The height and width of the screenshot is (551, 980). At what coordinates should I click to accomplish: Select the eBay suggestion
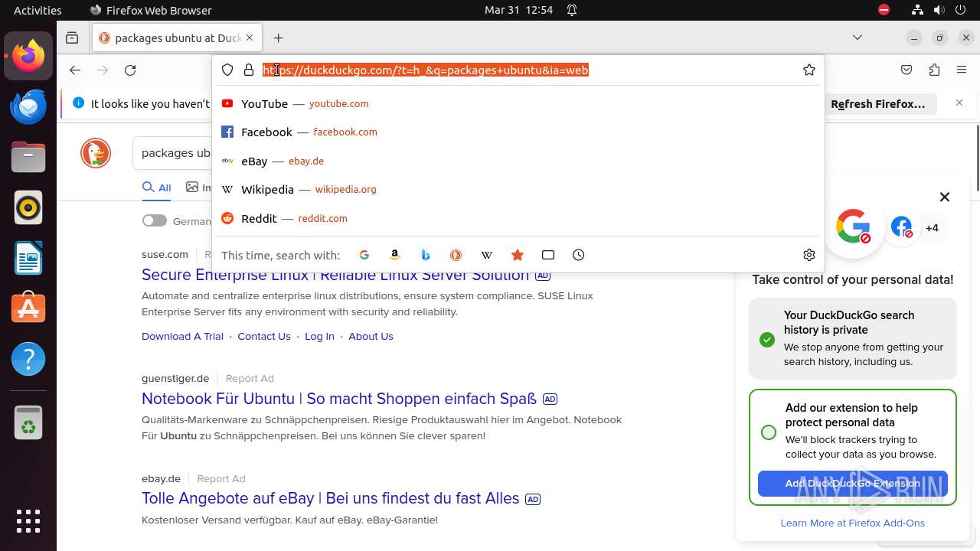point(518,161)
